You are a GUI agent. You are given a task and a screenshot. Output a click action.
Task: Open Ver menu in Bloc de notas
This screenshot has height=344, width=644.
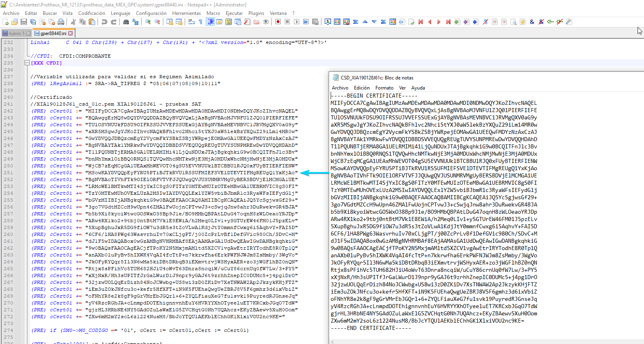(x=402, y=88)
